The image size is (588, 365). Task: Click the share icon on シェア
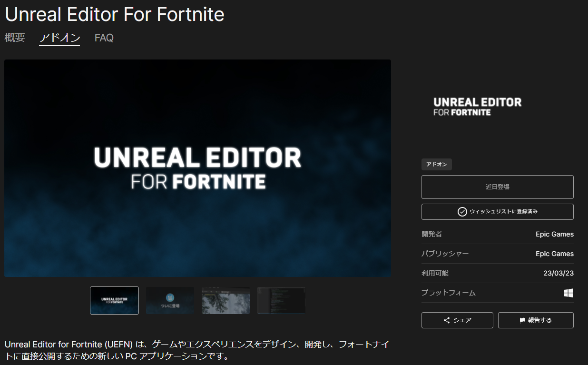447,320
